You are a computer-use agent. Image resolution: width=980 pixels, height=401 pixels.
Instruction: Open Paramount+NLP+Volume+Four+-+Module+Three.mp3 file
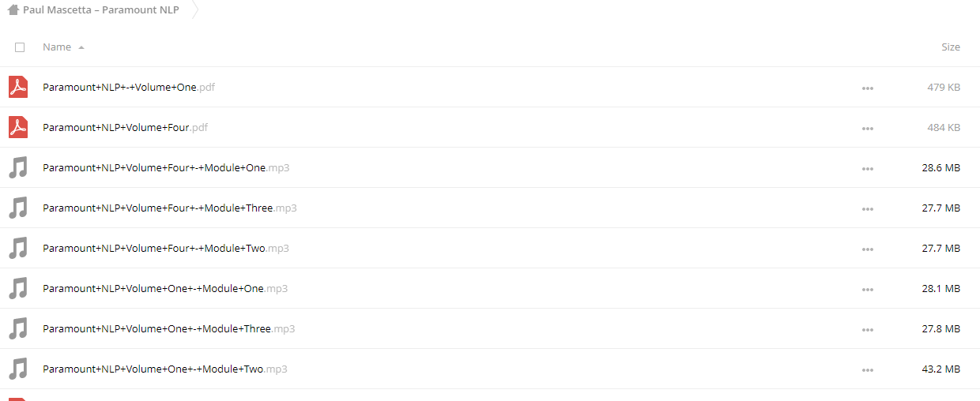click(170, 208)
